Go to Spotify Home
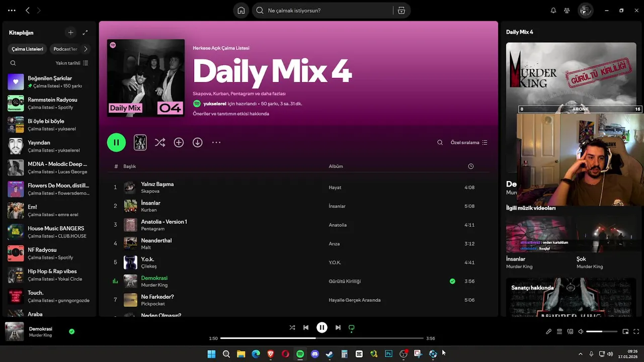 coord(241,11)
